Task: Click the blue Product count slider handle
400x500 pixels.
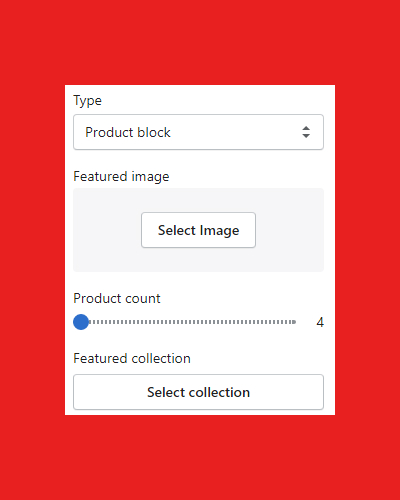Action: point(81,322)
